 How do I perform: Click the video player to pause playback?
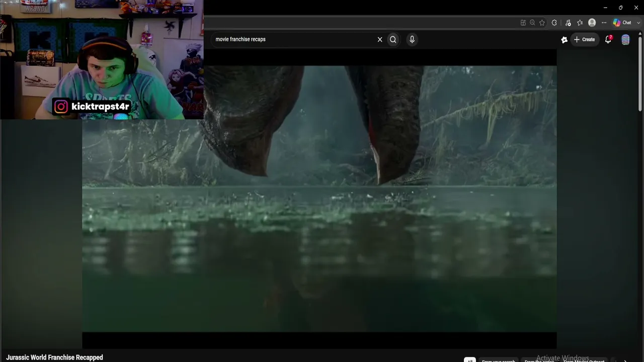click(x=319, y=199)
